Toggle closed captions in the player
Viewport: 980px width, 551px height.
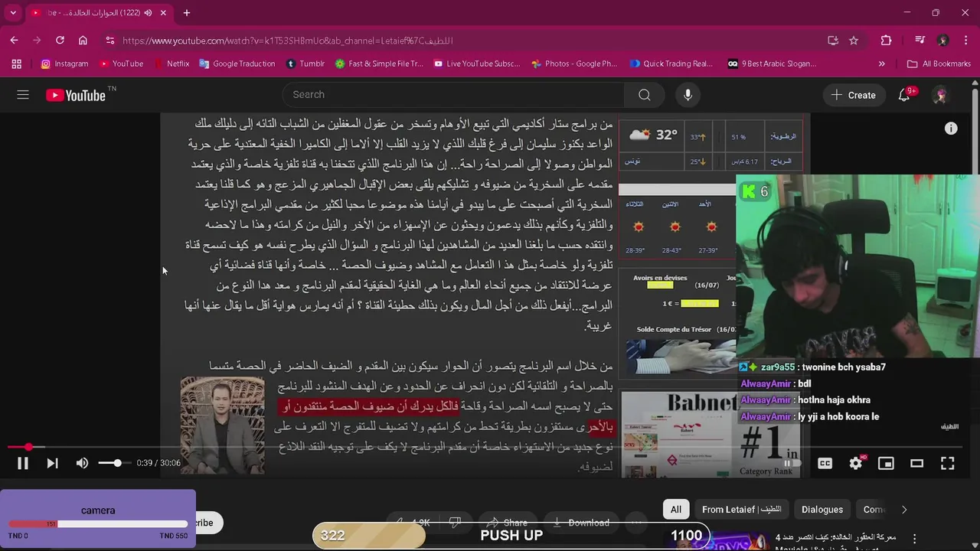825,463
